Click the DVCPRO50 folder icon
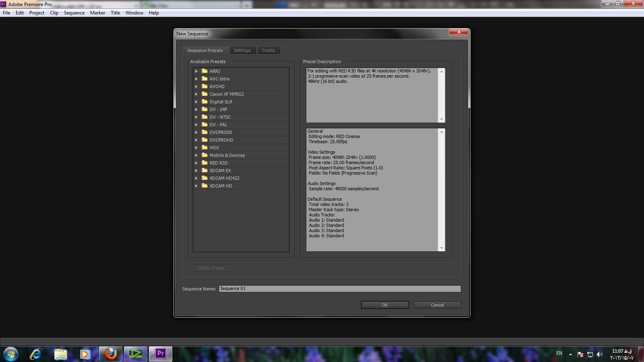This screenshot has width=644, height=362. pyautogui.click(x=204, y=132)
